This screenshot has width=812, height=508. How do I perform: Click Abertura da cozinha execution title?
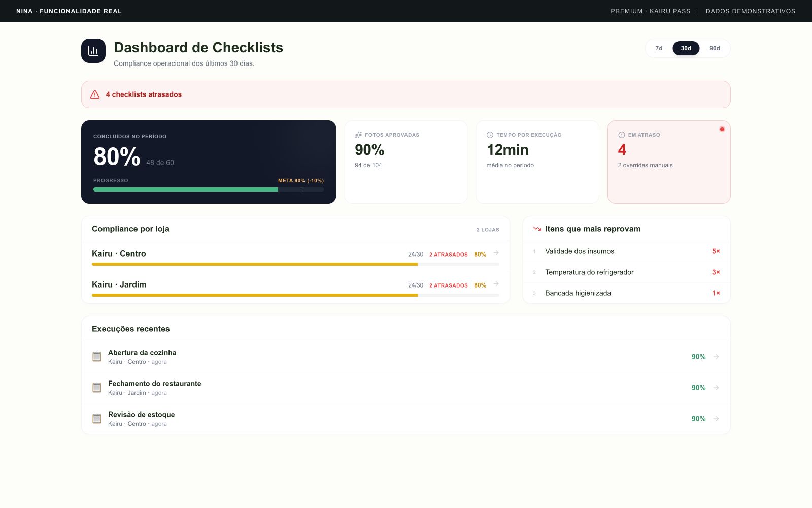coord(142,353)
